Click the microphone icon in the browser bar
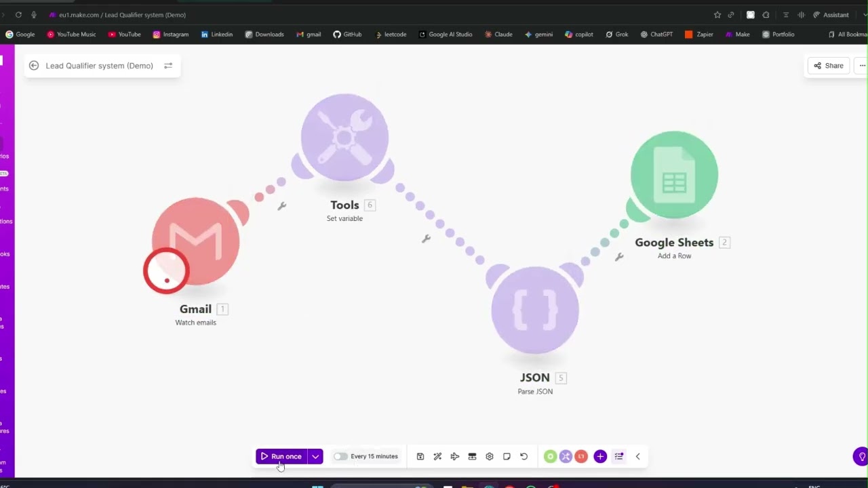Screen dimensions: 868x488 point(34,15)
